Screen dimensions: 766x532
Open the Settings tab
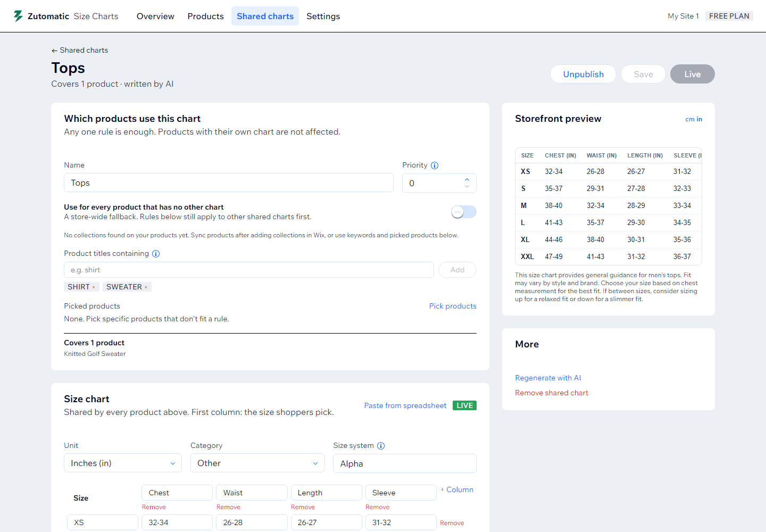(323, 16)
